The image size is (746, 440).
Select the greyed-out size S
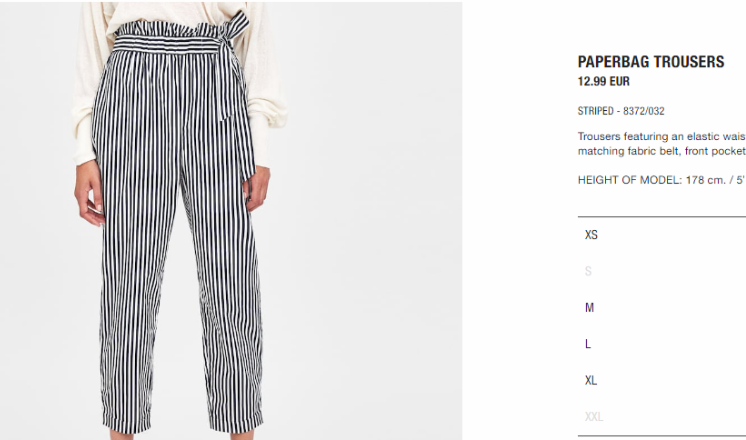(x=662, y=271)
